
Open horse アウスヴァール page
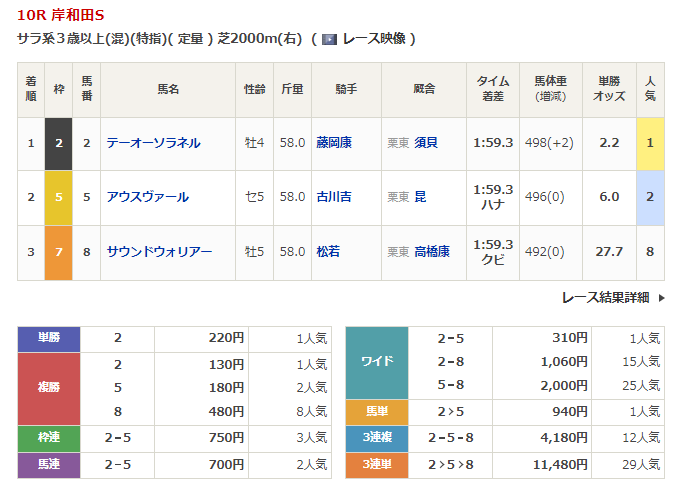pyautogui.click(x=147, y=197)
